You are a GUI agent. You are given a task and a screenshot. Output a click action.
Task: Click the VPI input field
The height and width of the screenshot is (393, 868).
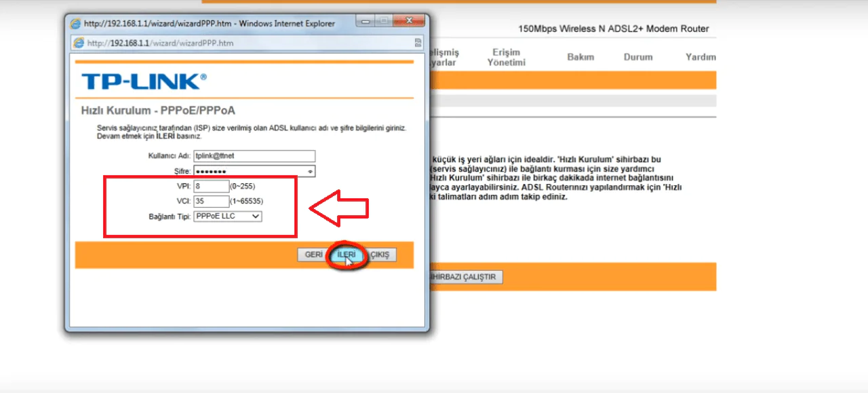pos(211,186)
